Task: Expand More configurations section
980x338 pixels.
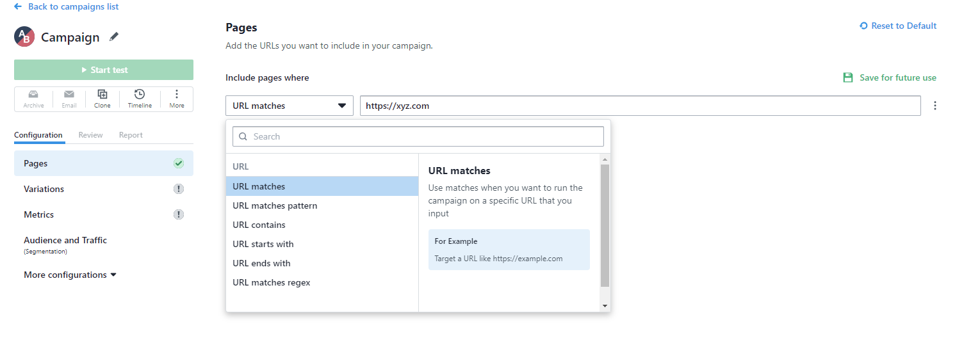Action: pyautogui.click(x=70, y=275)
